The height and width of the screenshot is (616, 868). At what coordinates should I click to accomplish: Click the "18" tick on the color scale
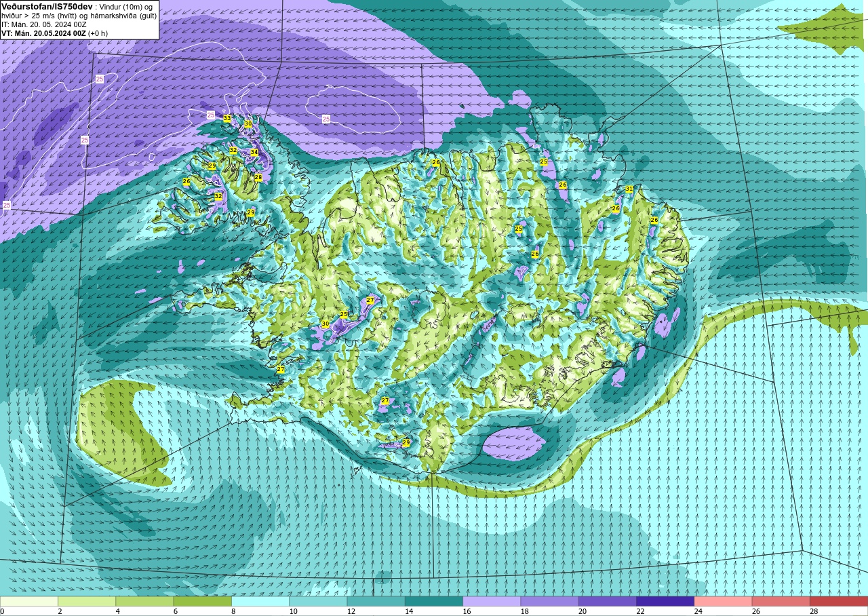(524, 611)
